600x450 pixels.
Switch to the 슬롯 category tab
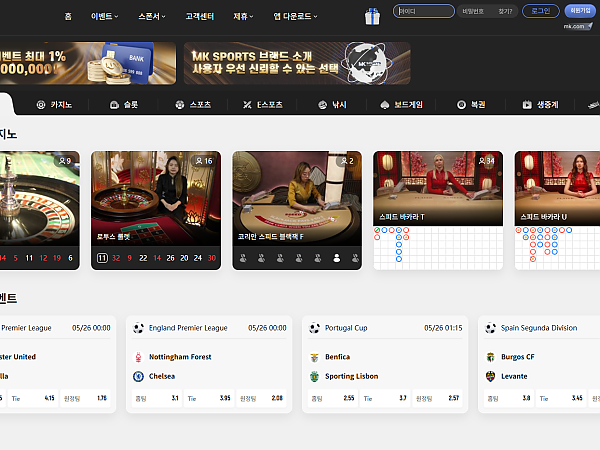coord(124,104)
